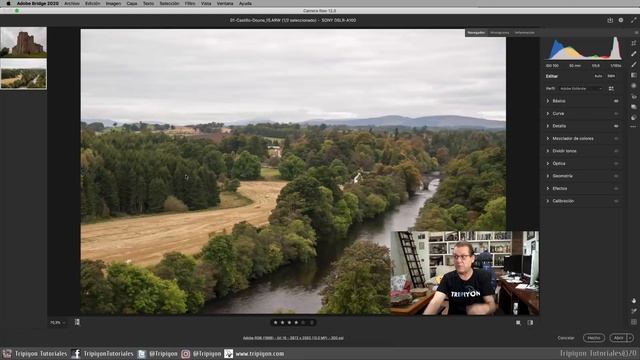Image resolution: width=640 pixels, height=360 pixels.
Task: Mark image for deletion next to stars
Action: click(312, 322)
